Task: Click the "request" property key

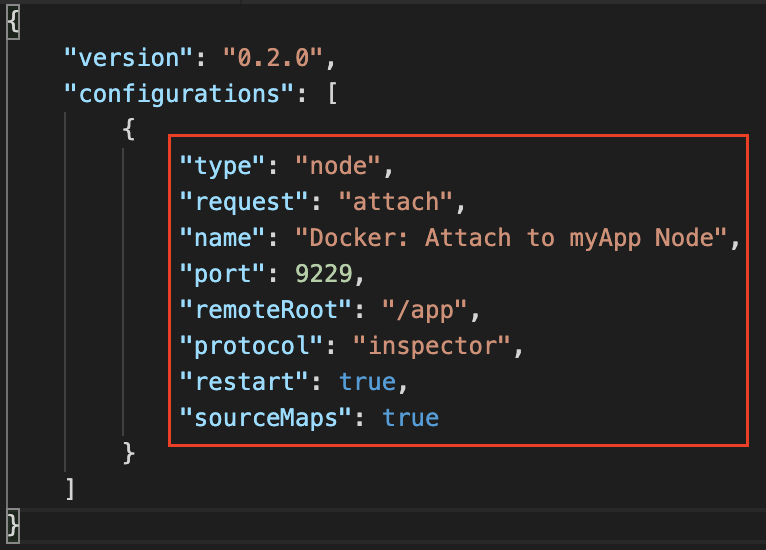Action: pyautogui.click(x=244, y=202)
